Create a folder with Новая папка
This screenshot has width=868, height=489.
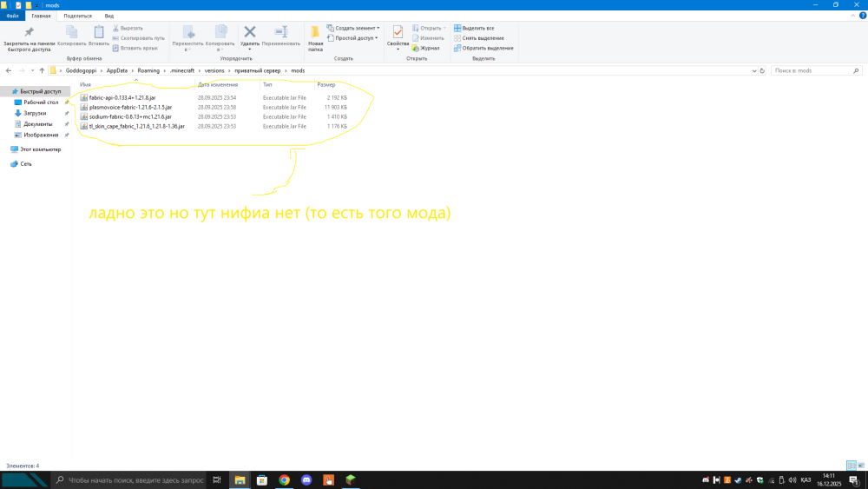tap(316, 38)
